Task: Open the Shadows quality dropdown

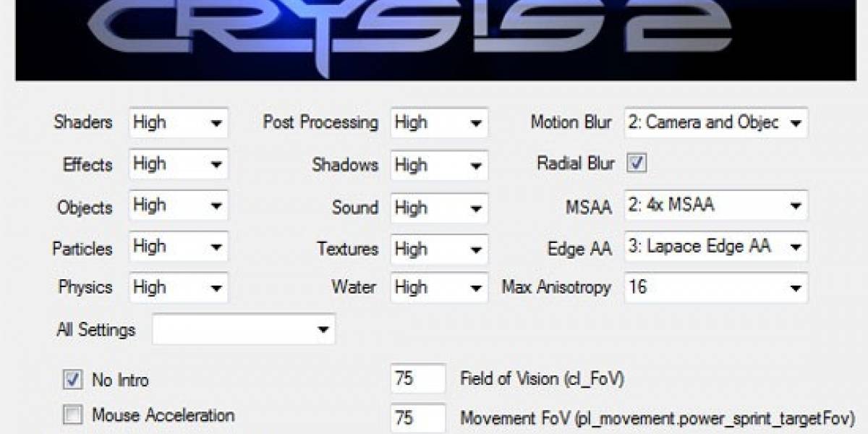Action: click(x=438, y=164)
